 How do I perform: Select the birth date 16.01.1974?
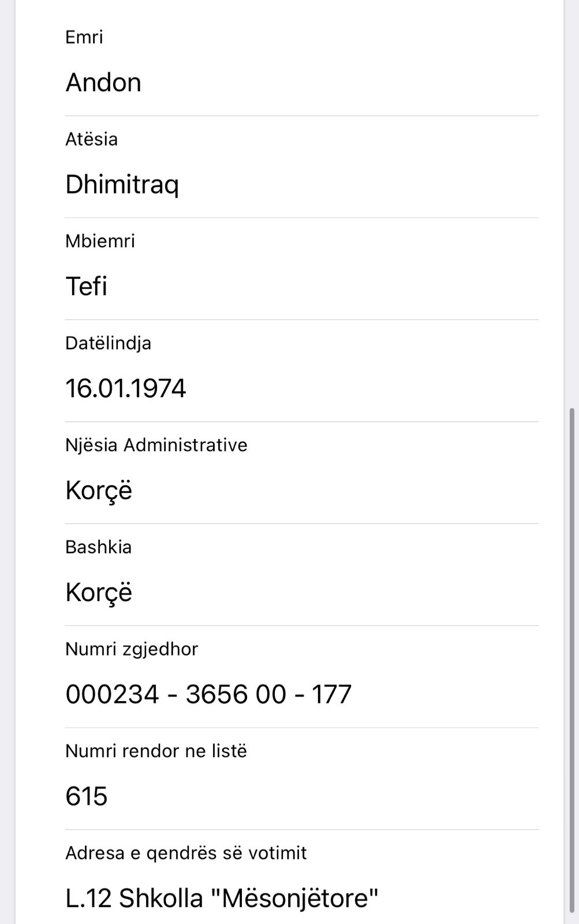pos(125,388)
